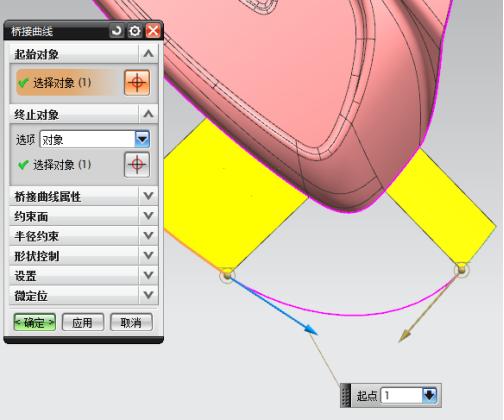Viewport: 504px width, 420px height.
Task: Open the 起点 value dropdown arrow
Action: [429, 395]
